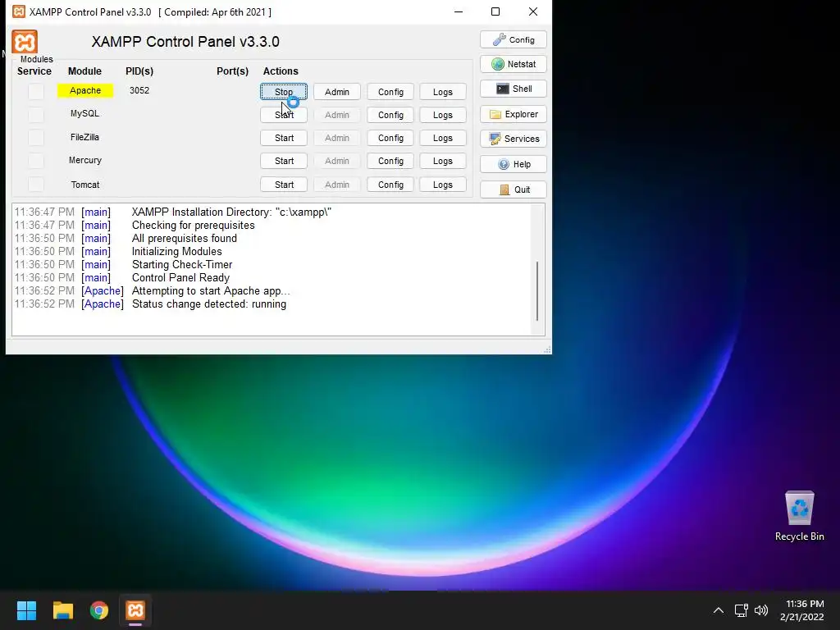840x630 pixels.
Task: Toggle the MySQL service checkbox
Action: coord(36,114)
